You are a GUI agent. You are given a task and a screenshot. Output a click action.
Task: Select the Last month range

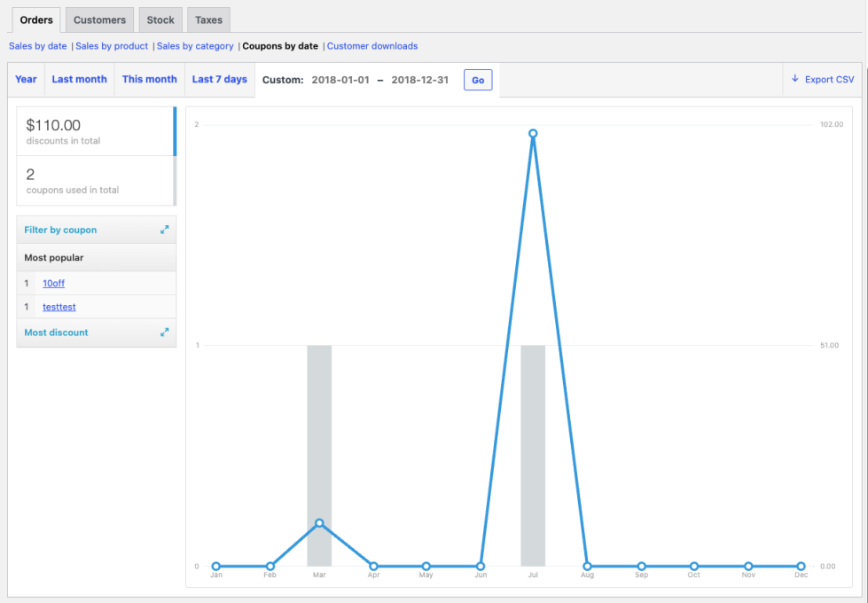click(x=79, y=79)
